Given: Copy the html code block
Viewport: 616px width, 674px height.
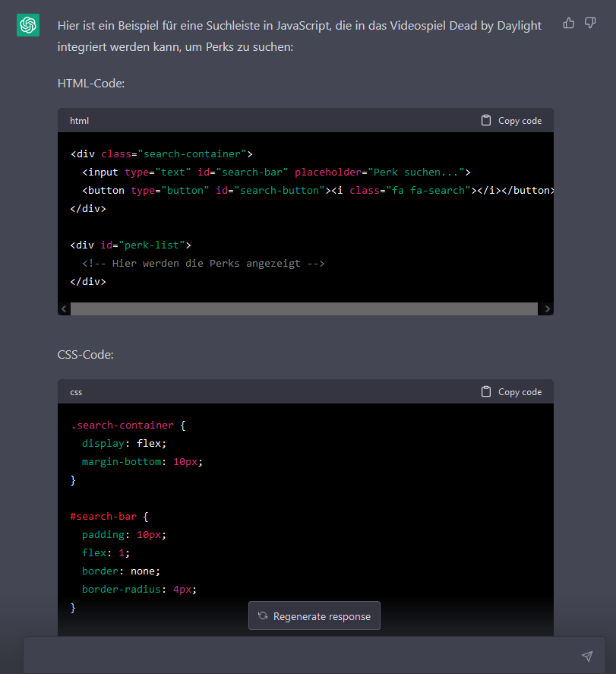Looking at the screenshot, I should pyautogui.click(x=511, y=121).
